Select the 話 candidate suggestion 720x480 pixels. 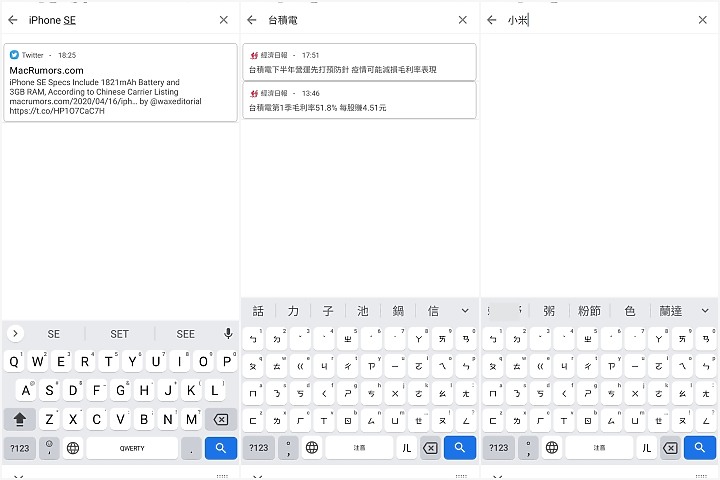click(x=258, y=311)
